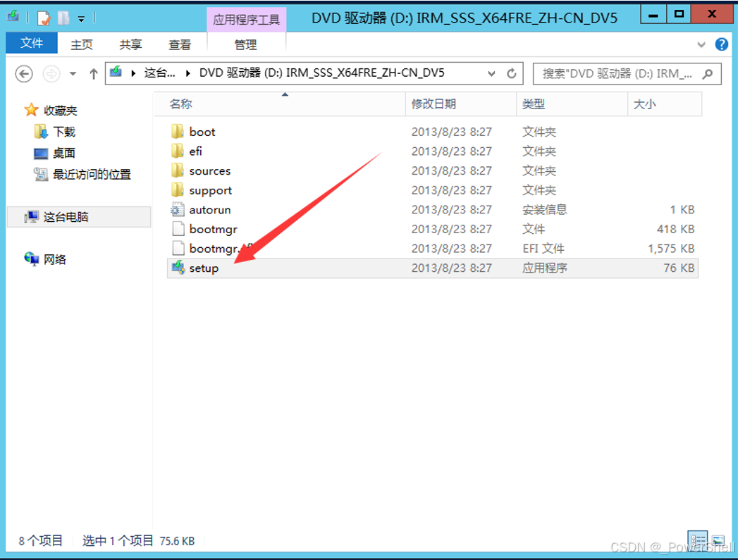Open 桌面 in the navigation pane
Viewport: 738px width, 560px height.
[54, 153]
